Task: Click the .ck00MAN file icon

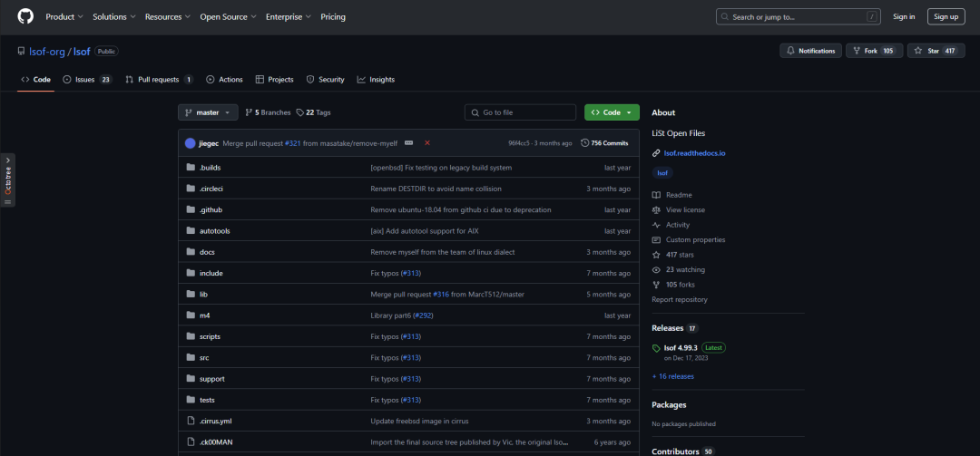Action: point(191,442)
